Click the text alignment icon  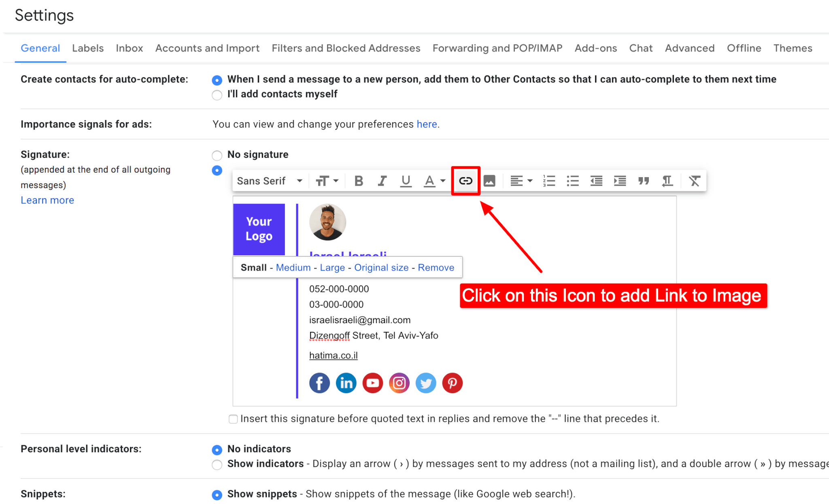[x=517, y=181]
